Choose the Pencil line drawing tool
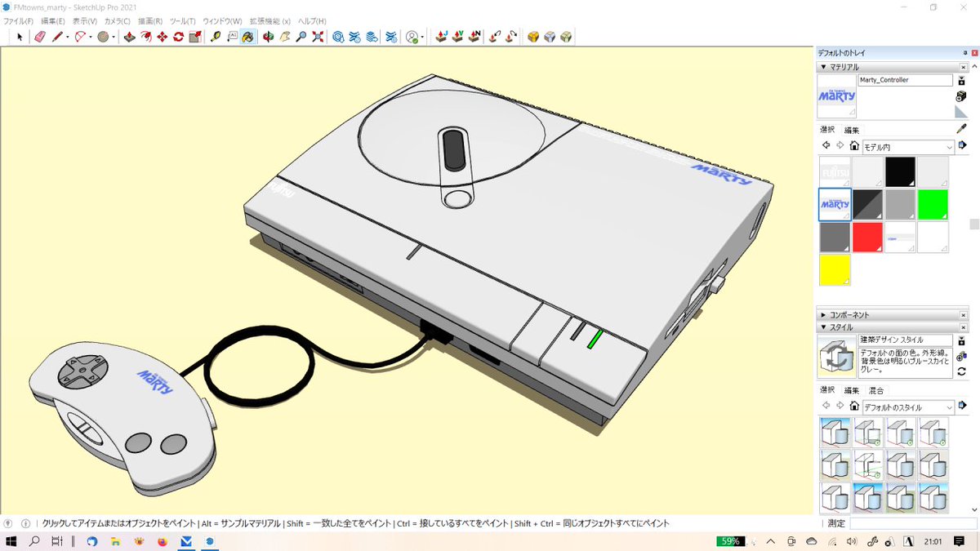 tap(58, 37)
